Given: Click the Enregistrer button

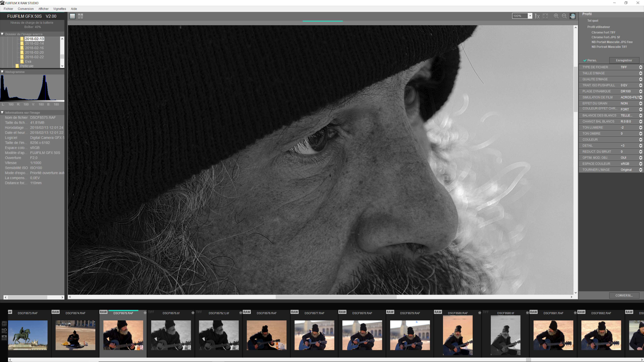Looking at the screenshot, I should click(624, 61).
